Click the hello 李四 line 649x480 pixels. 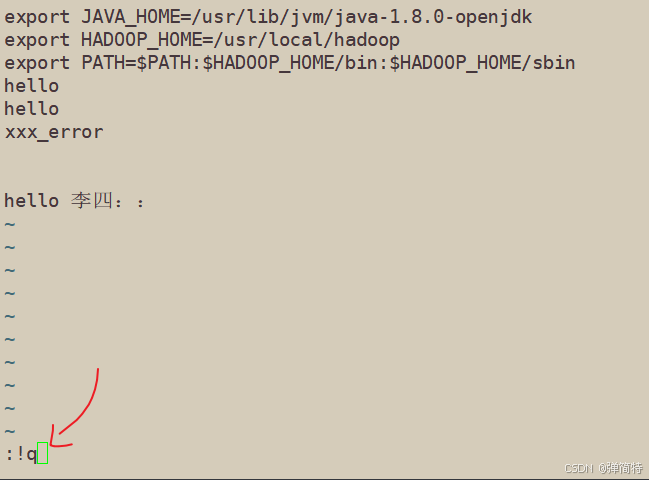(74, 201)
